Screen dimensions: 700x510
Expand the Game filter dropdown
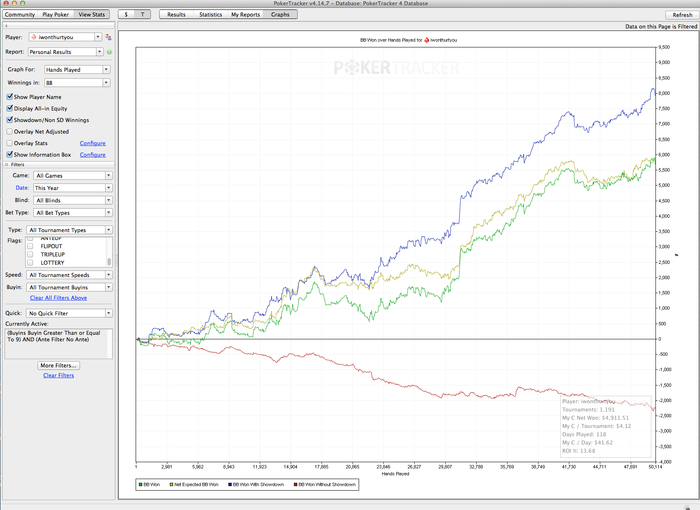click(73, 176)
